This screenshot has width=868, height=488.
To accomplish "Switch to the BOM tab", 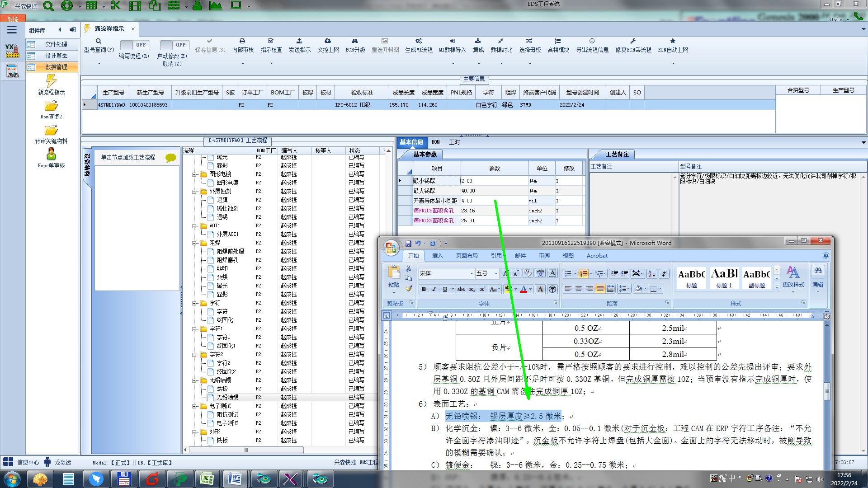I will [x=435, y=142].
